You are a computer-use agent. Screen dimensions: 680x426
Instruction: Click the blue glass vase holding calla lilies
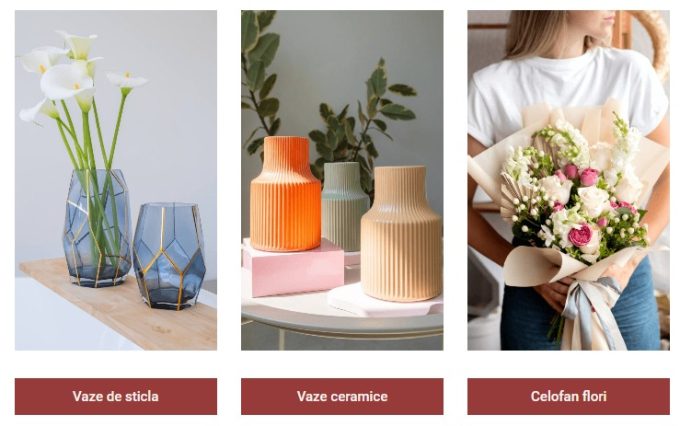97,228
